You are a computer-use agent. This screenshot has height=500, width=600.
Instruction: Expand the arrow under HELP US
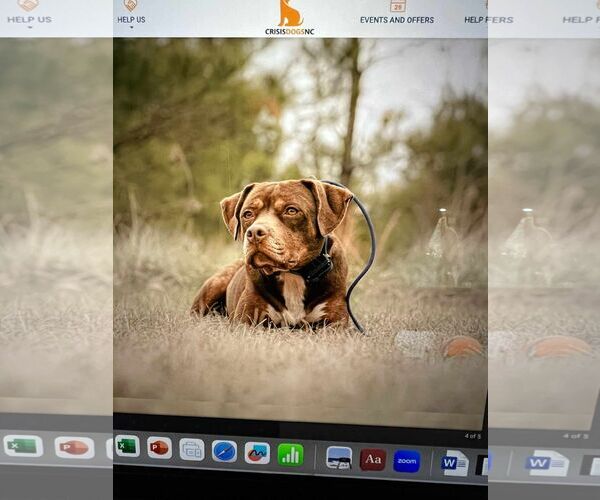point(132,28)
